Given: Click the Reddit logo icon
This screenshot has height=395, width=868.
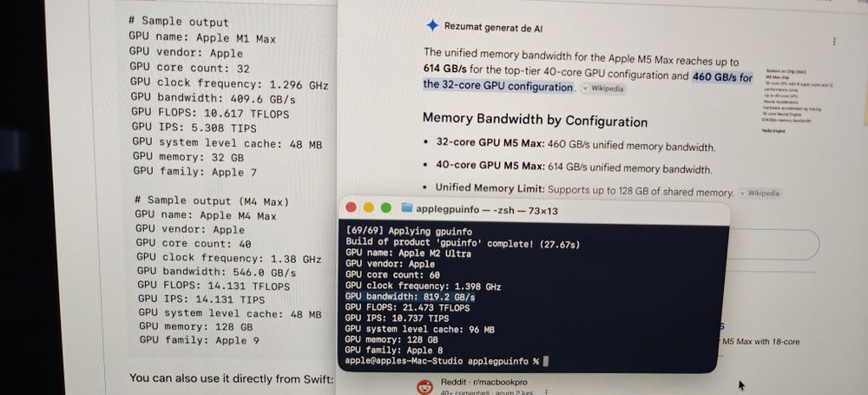Looking at the screenshot, I should click(x=425, y=386).
